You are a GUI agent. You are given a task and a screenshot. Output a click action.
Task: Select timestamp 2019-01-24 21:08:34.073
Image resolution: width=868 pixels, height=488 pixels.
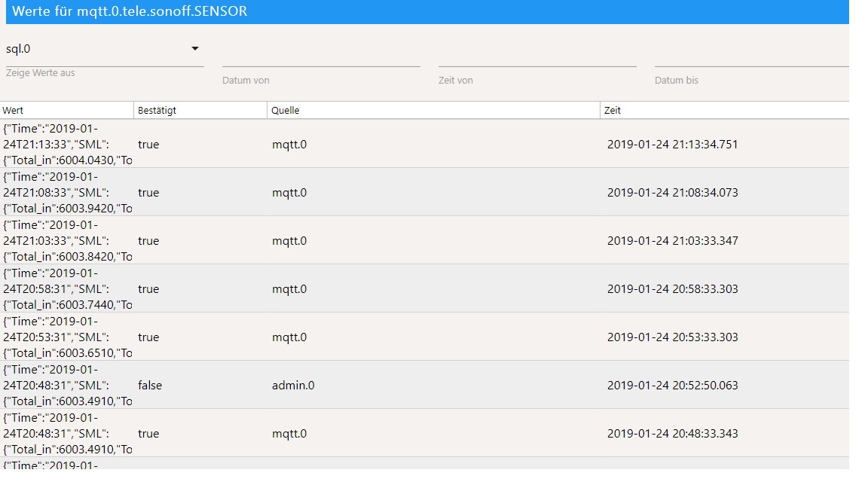click(x=673, y=193)
